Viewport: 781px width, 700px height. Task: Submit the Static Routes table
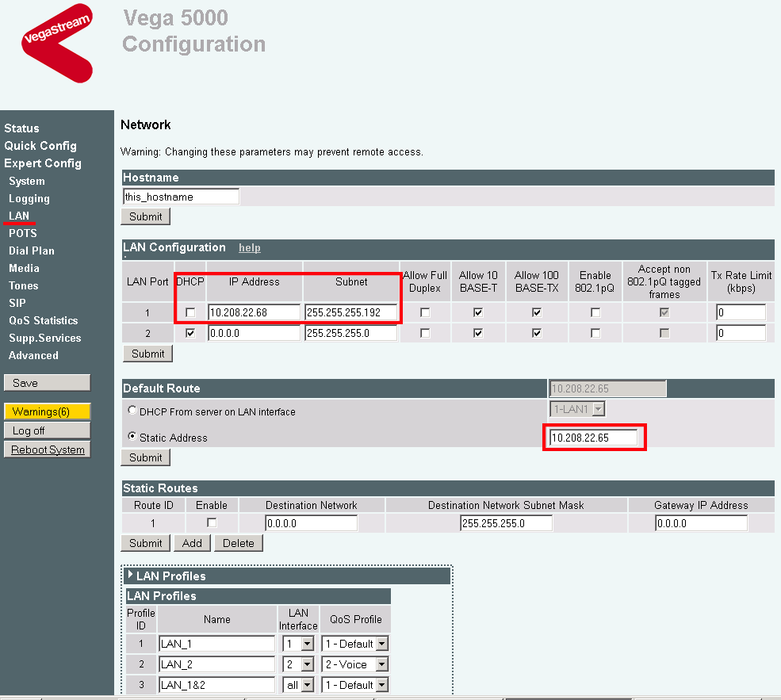pos(145,543)
